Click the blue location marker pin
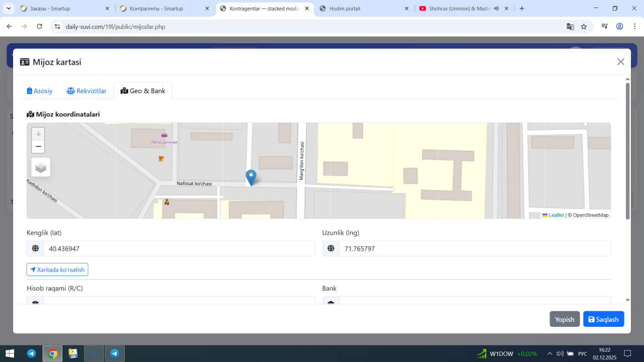 point(251,177)
